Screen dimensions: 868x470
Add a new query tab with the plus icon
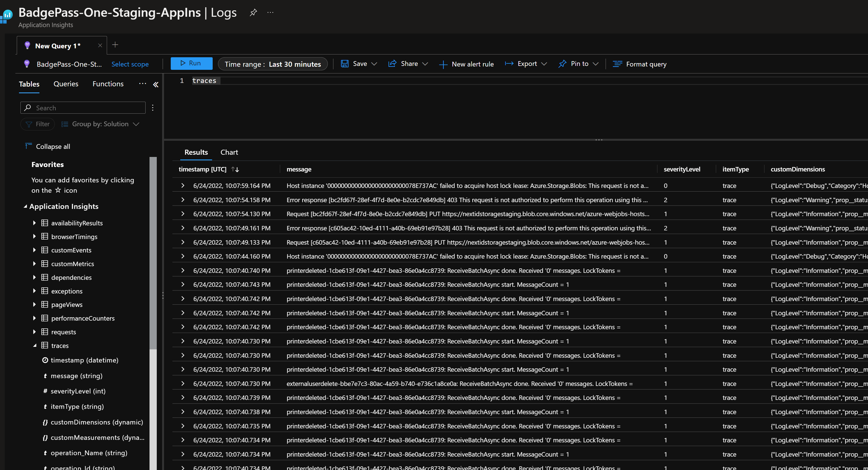coord(115,45)
